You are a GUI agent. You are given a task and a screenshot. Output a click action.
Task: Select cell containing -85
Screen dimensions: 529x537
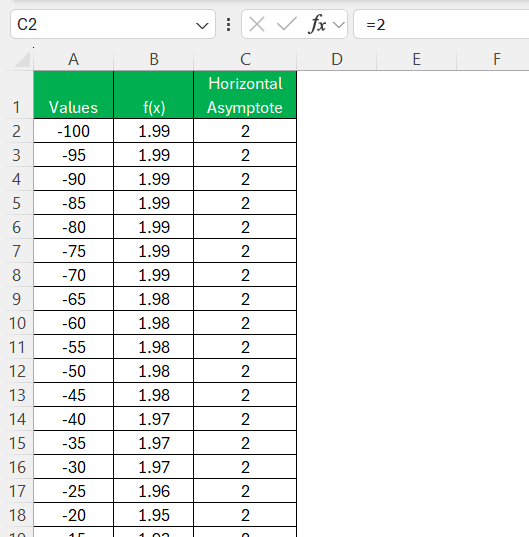74,203
